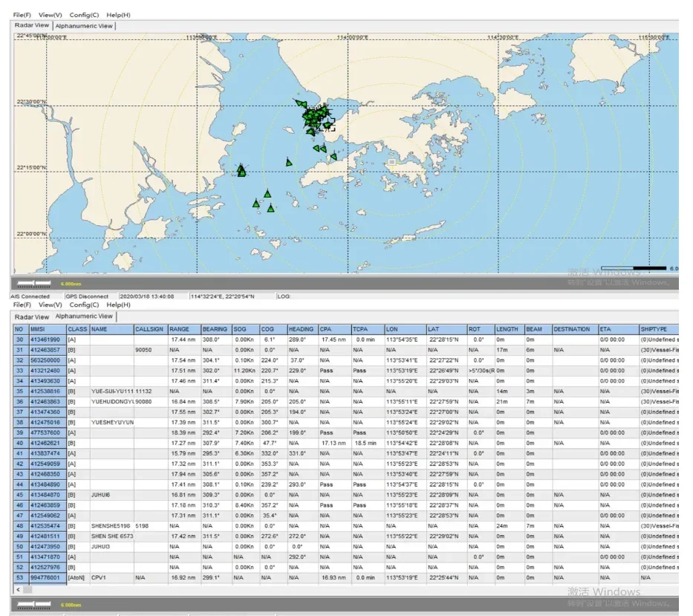693x616 pixels.
Task: Click the BEAM column header
Action: 538,329
